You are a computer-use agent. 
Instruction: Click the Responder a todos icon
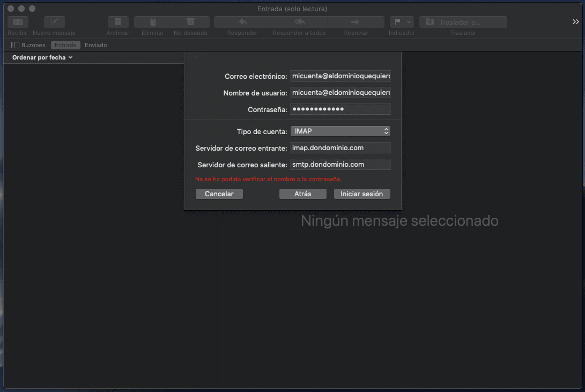[299, 22]
